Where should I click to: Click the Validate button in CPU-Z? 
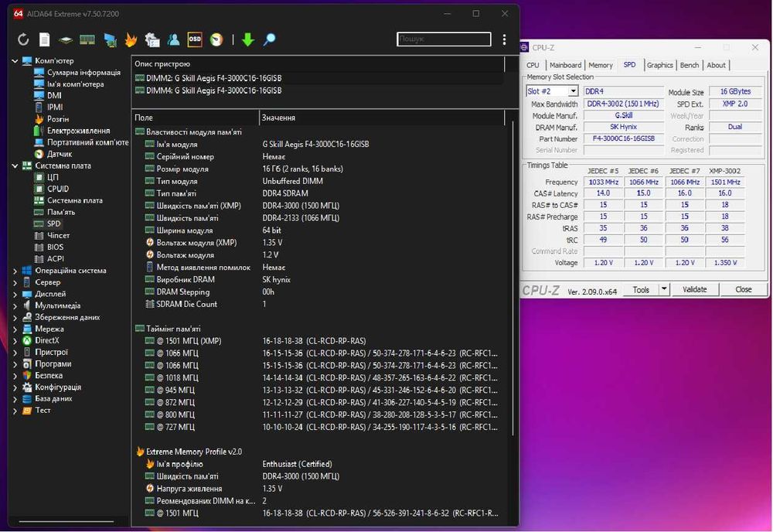pyautogui.click(x=694, y=289)
